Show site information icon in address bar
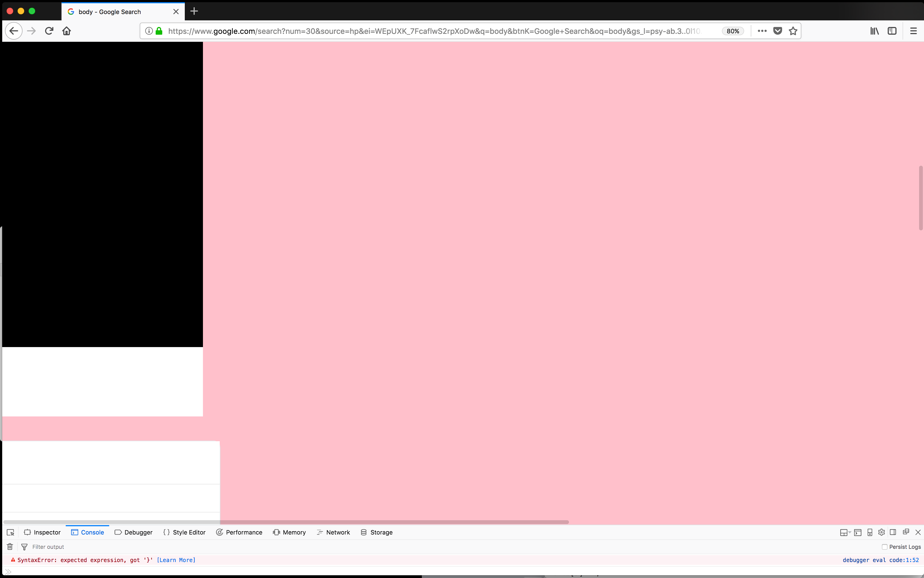Viewport: 924px width, 578px height. point(149,31)
